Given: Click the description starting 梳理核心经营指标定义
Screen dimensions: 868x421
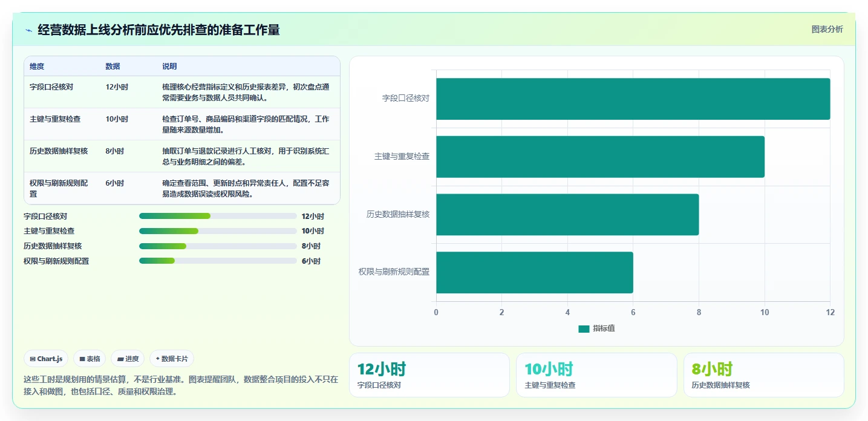Looking at the screenshot, I should (x=246, y=92).
